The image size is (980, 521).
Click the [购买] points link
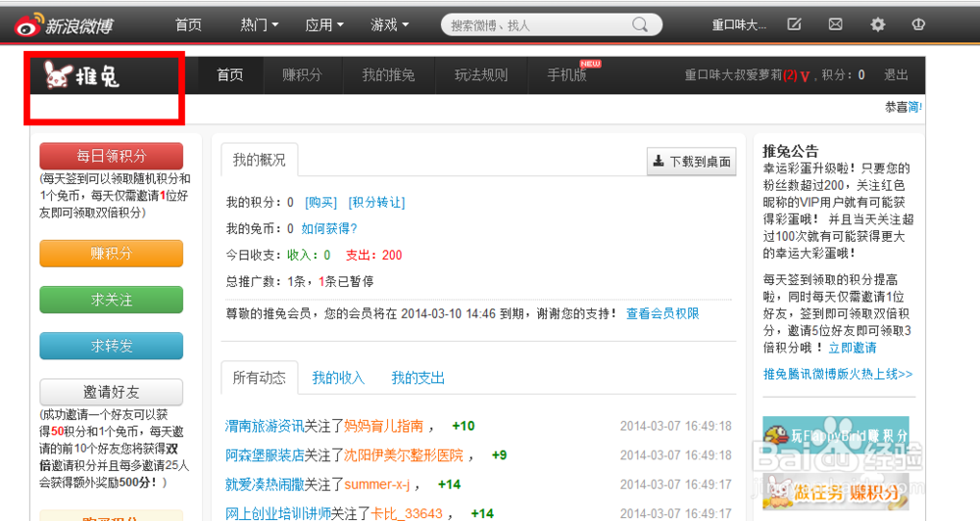click(320, 203)
